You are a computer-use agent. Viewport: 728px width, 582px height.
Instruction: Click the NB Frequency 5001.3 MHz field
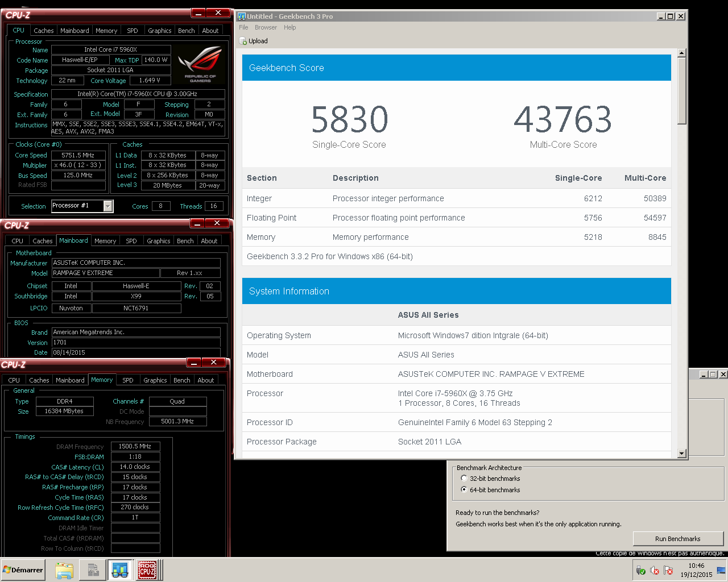click(x=177, y=422)
